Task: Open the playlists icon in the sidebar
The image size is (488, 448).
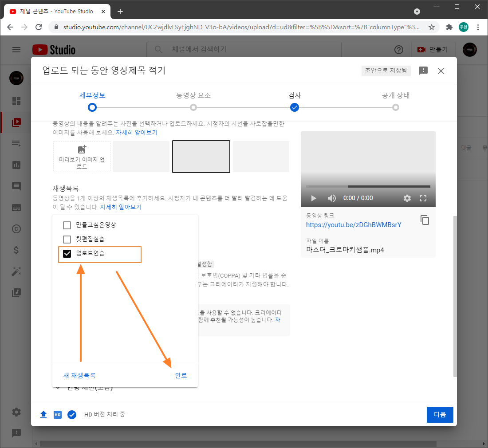Action: coord(16,143)
